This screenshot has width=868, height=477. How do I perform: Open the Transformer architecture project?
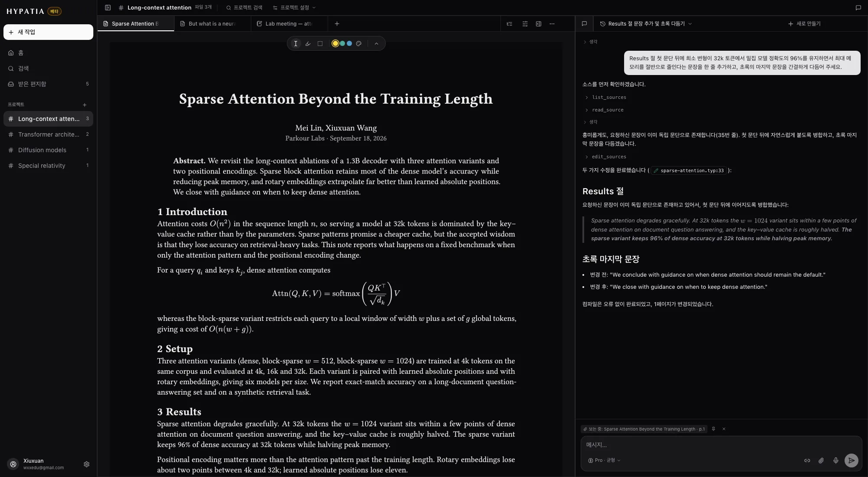(x=48, y=134)
